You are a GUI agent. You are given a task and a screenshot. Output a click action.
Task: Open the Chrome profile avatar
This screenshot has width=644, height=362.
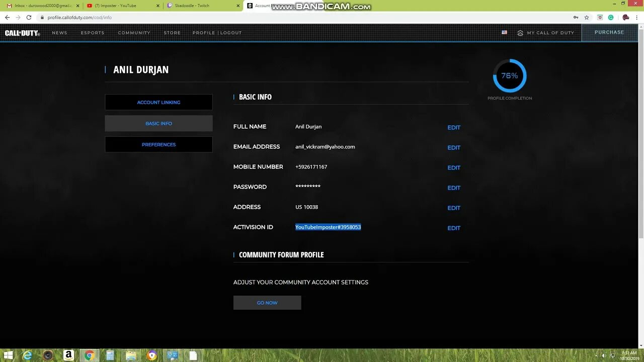click(625, 17)
